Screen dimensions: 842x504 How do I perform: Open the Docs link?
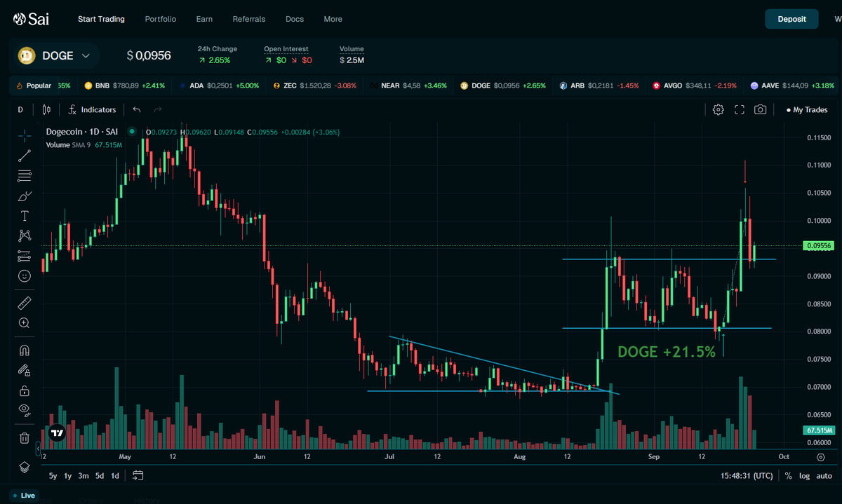(295, 19)
